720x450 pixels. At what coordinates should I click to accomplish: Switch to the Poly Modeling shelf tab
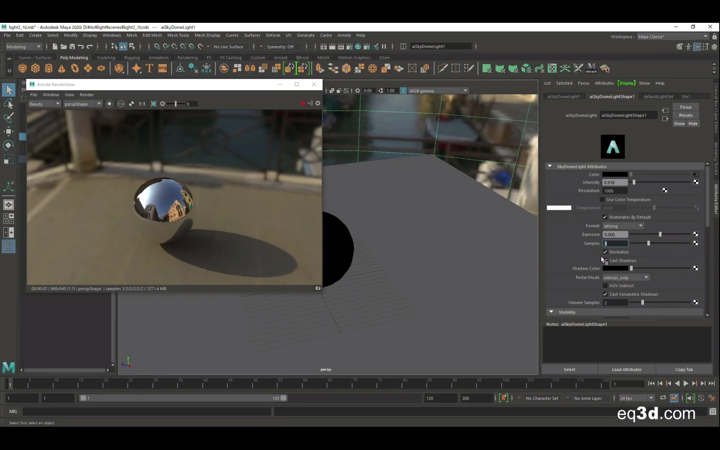click(x=74, y=57)
